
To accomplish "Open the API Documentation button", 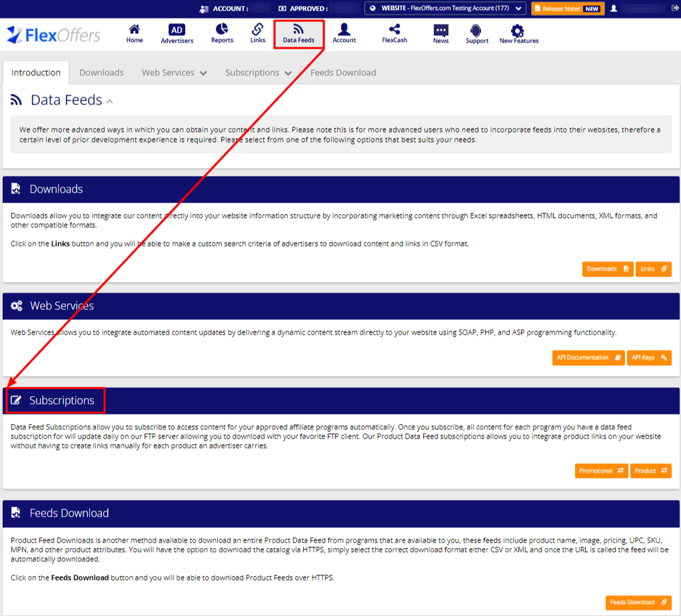I will 588,357.
